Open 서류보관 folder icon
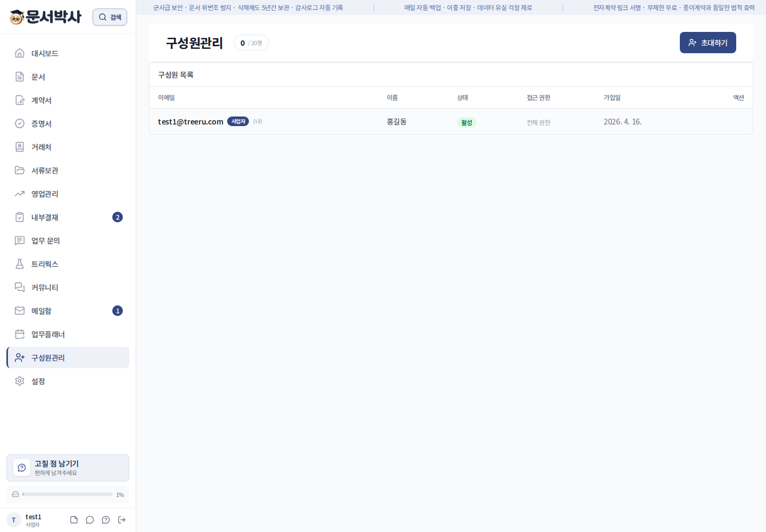The height and width of the screenshot is (532, 766). coord(20,170)
